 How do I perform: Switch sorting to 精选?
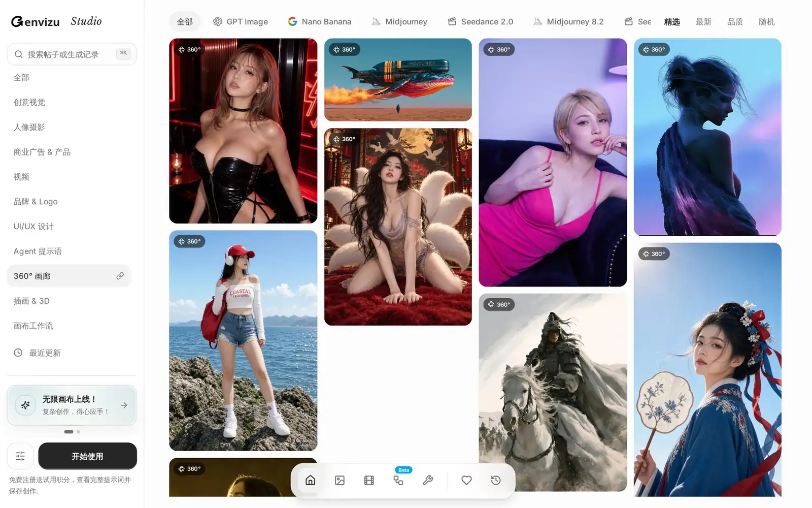tap(672, 21)
